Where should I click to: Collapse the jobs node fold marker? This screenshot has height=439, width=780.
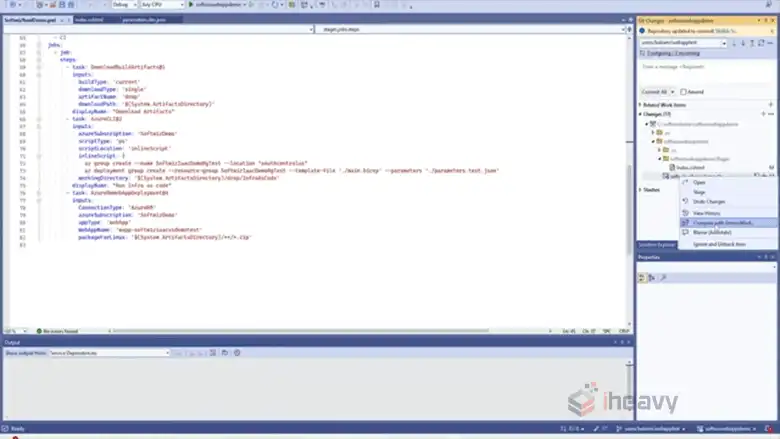point(39,45)
